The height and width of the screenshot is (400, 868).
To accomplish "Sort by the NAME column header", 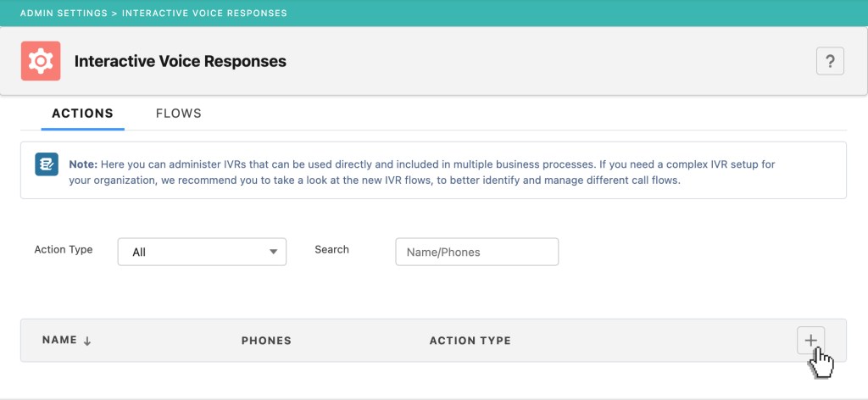I will coord(59,341).
